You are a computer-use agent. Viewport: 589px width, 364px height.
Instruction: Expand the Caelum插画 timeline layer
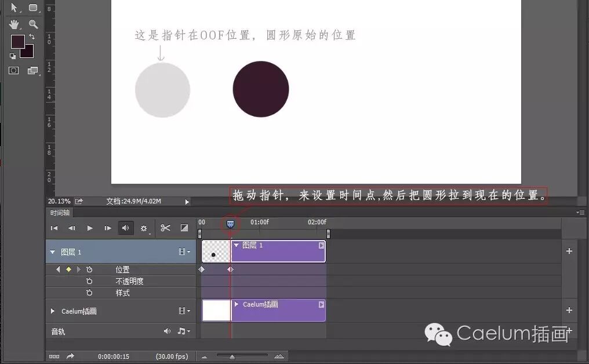(52, 311)
